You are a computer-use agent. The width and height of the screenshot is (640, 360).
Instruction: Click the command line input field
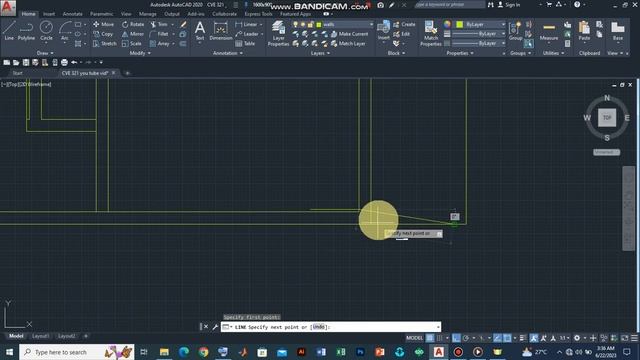(x=331, y=327)
